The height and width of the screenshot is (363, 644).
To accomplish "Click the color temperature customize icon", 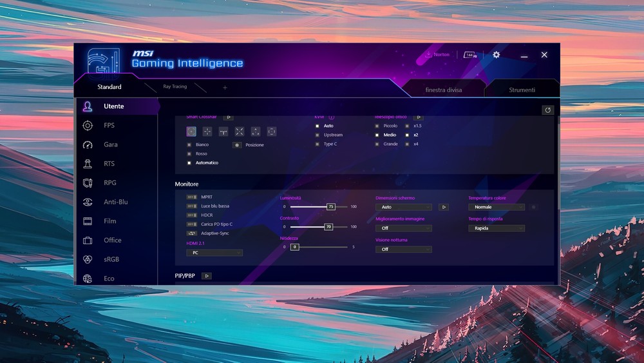I will tap(533, 207).
